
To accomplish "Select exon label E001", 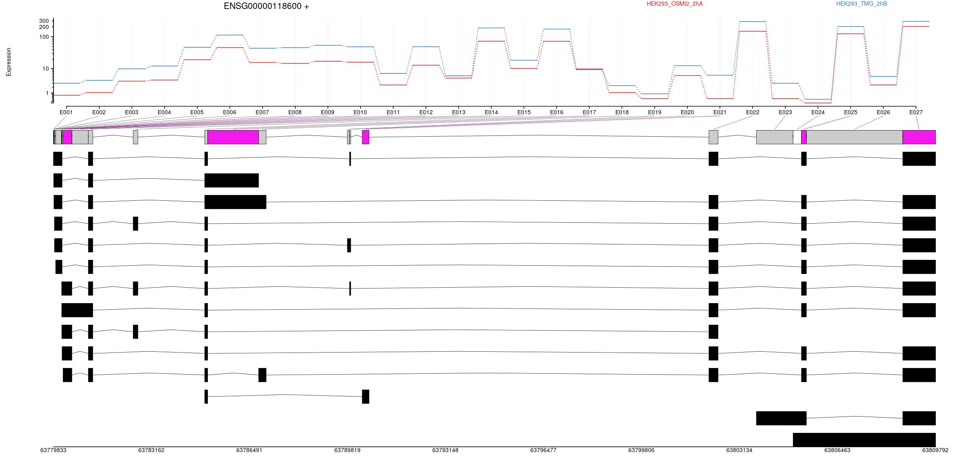I will [x=66, y=112].
